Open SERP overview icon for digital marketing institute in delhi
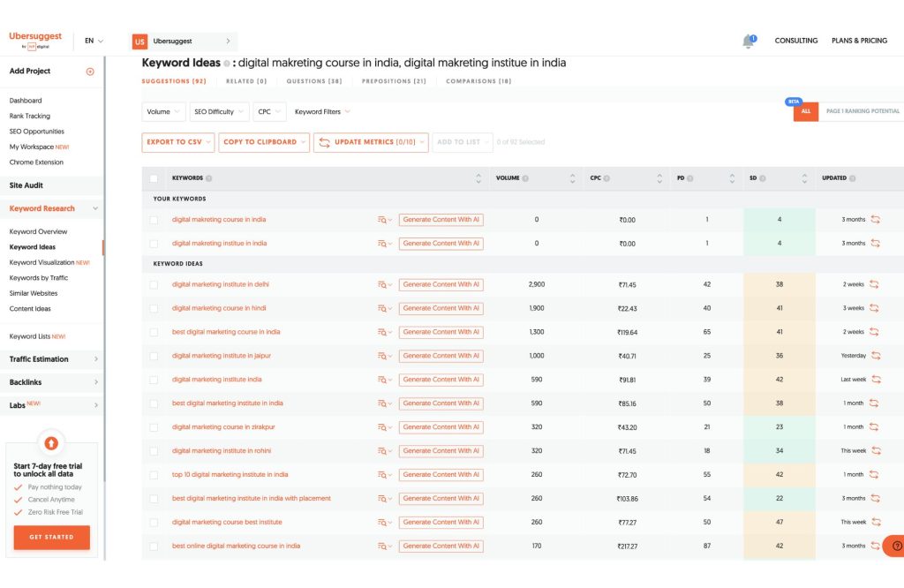Image resolution: width=904 pixels, height=588 pixels. 383,284
